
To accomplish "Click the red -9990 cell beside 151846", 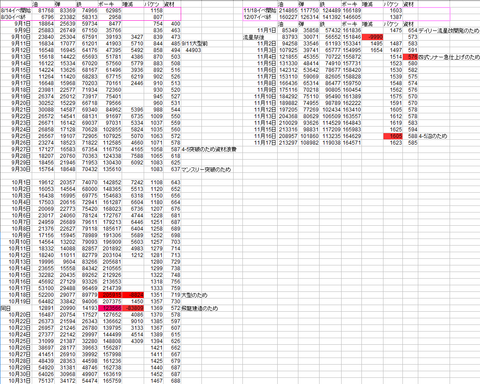I will point(372,37).
